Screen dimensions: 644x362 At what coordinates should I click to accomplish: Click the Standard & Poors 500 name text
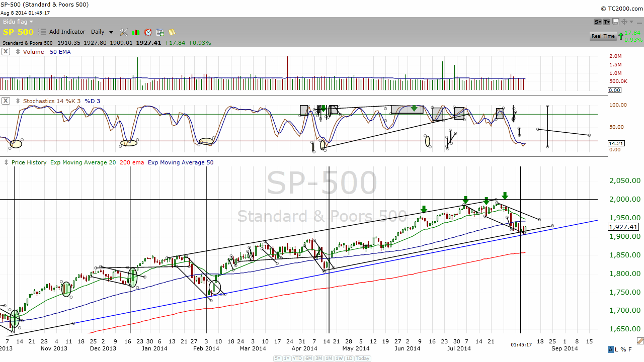(28, 43)
